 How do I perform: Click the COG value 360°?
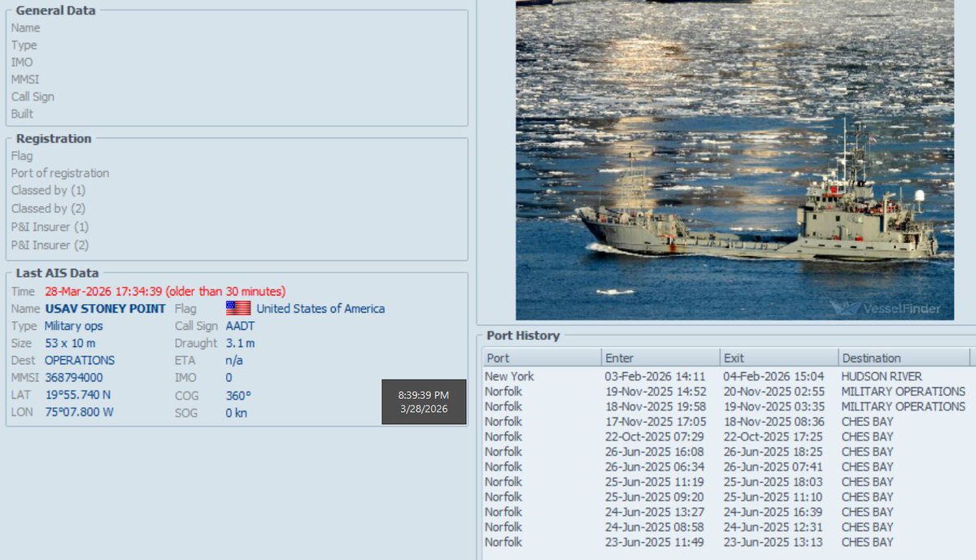(238, 395)
